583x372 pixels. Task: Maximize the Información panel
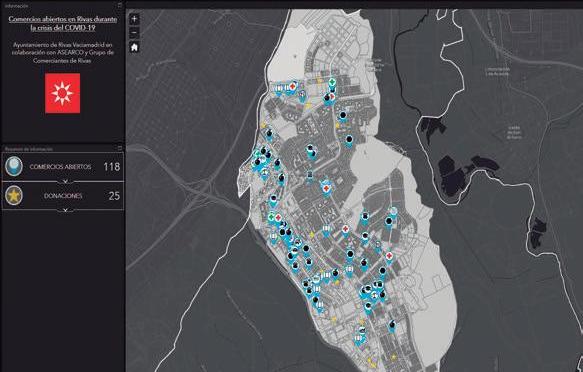120,5
